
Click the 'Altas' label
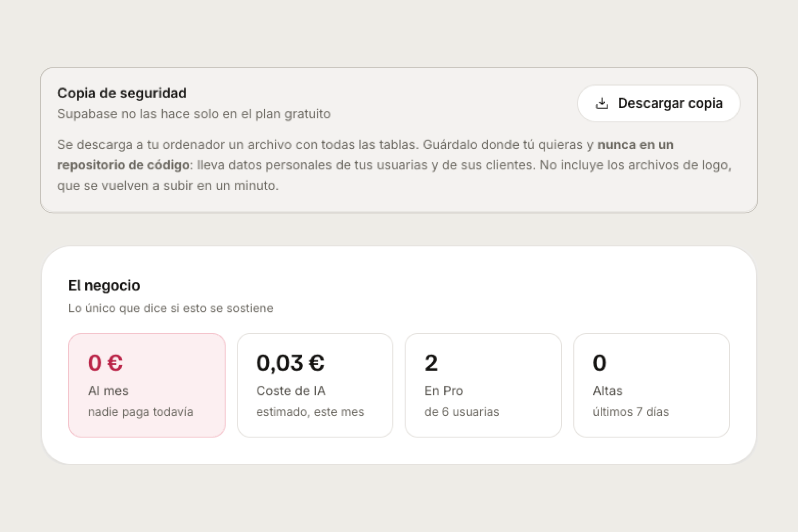[607, 391]
